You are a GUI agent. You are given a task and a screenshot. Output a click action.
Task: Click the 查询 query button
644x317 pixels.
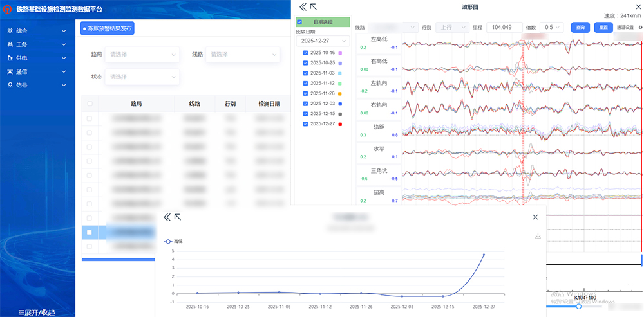click(580, 28)
